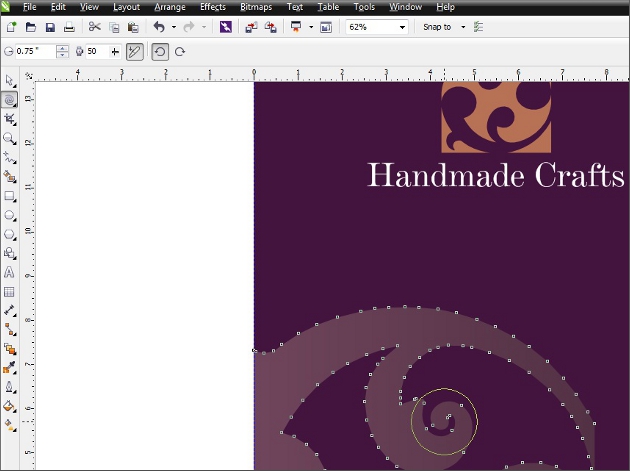630x471 pixels.
Task: Select the Spiral smear tool in toolbox
Action: (9, 100)
